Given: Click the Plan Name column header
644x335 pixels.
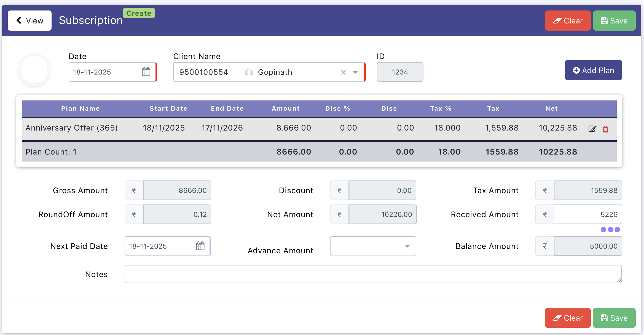Looking at the screenshot, I should (x=80, y=109).
